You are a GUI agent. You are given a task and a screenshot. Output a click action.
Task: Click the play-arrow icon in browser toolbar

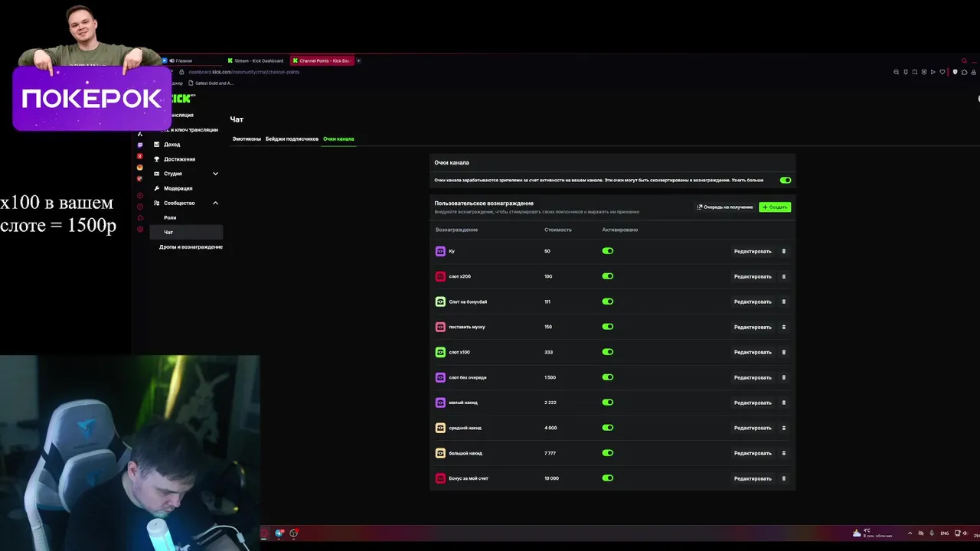coord(933,72)
